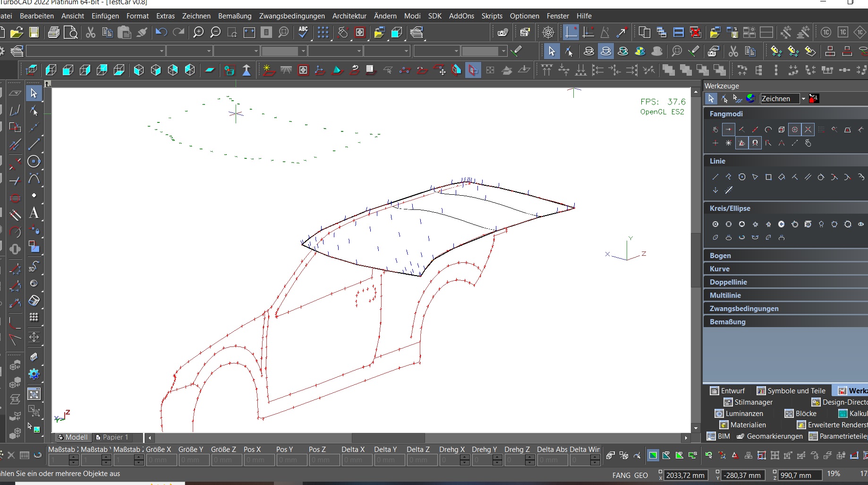Open the camera snapshot icon in top toolbar
This screenshot has height=485, width=868.
pos(503,32)
